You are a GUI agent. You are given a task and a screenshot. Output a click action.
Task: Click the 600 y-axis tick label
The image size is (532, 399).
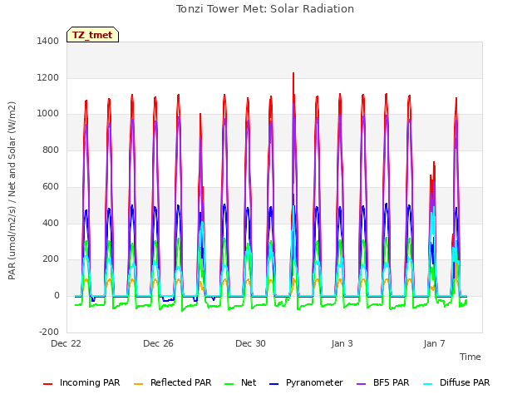click(51, 186)
